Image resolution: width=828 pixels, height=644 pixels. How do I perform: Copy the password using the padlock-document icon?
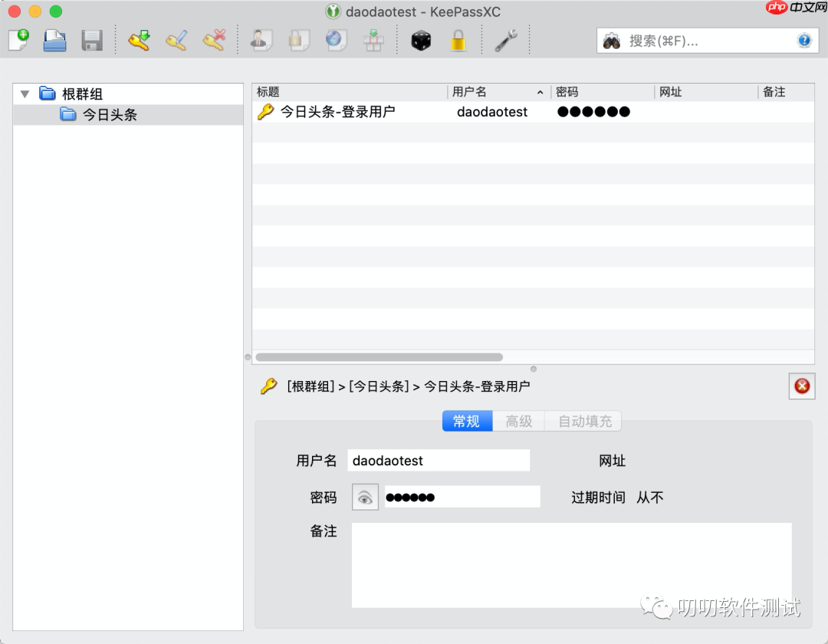299,40
